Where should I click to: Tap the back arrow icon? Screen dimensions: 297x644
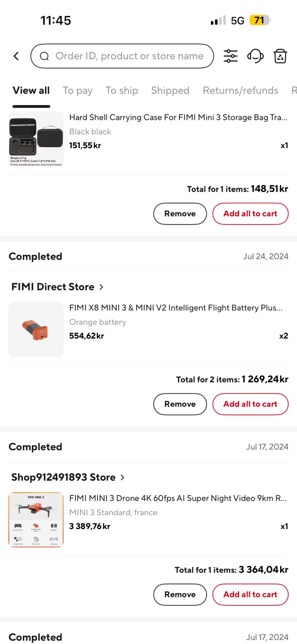tap(16, 56)
